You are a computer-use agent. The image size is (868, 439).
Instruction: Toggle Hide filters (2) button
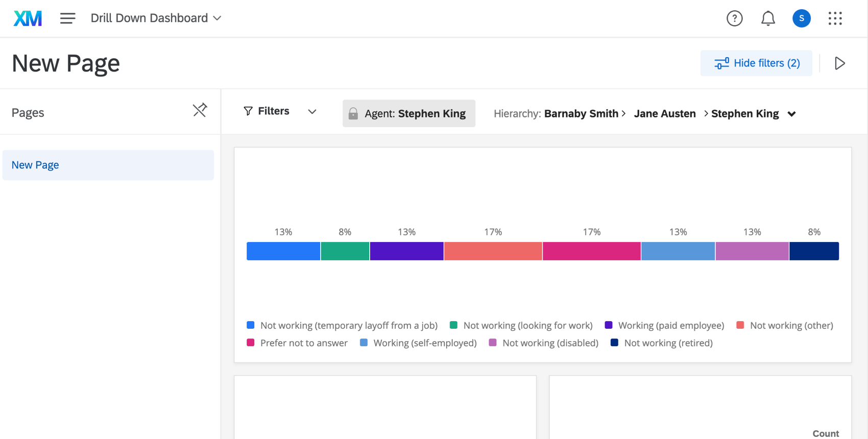756,63
